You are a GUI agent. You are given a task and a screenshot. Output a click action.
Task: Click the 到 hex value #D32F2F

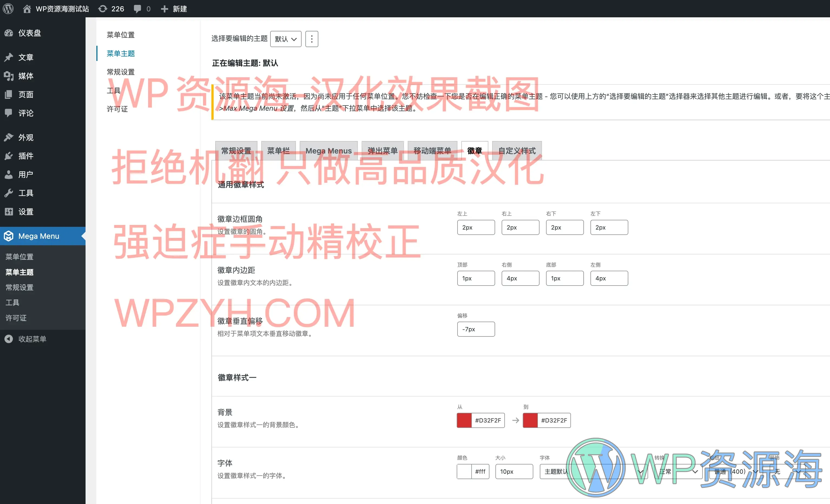coord(554,420)
